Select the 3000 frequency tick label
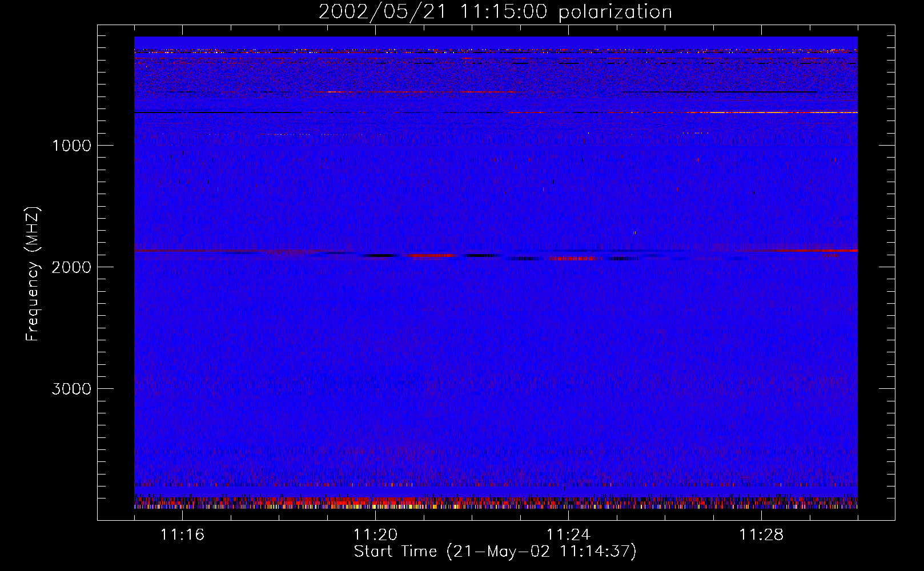 click(x=71, y=389)
